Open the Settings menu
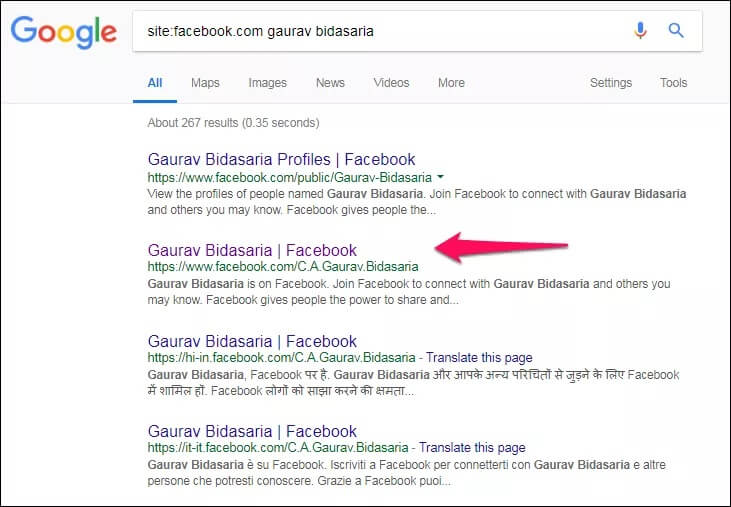Viewport: 731px width, 507px height. coord(611,83)
